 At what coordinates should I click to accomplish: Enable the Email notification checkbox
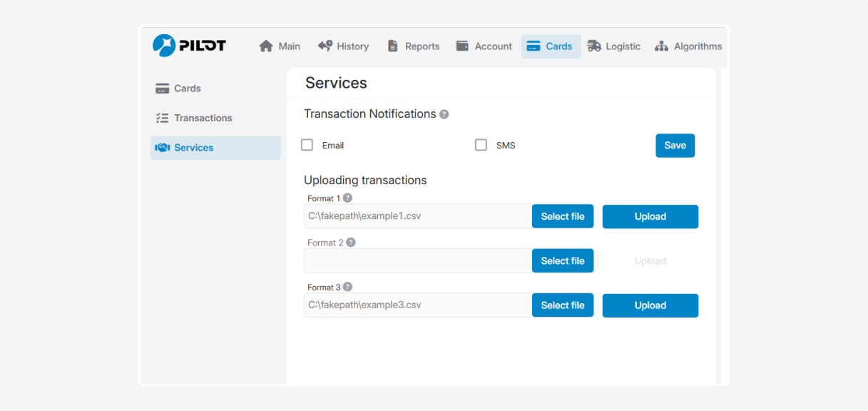307,145
